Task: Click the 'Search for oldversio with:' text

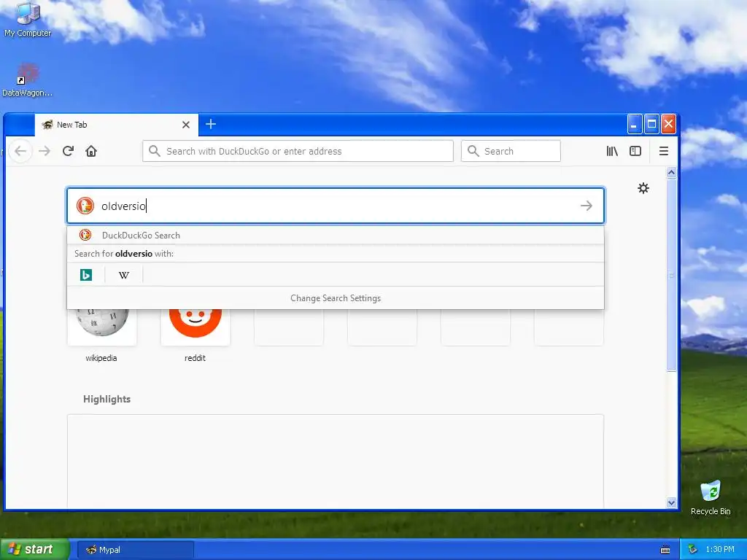Action: point(124,254)
